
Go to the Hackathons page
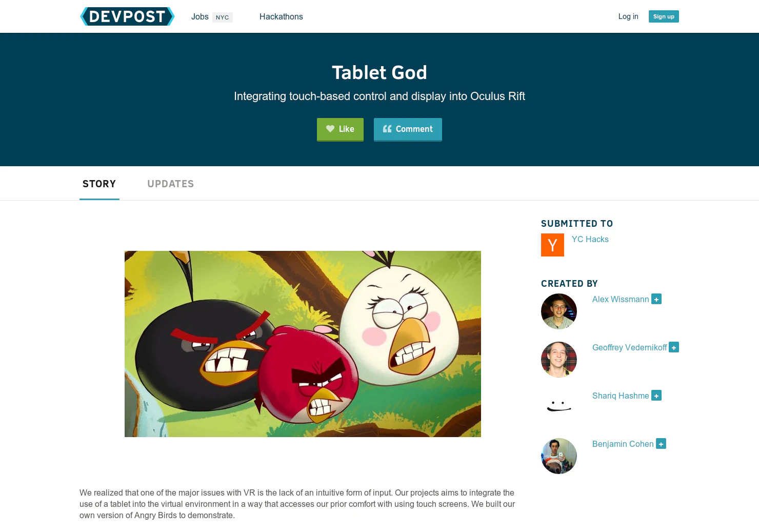[x=281, y=17]
